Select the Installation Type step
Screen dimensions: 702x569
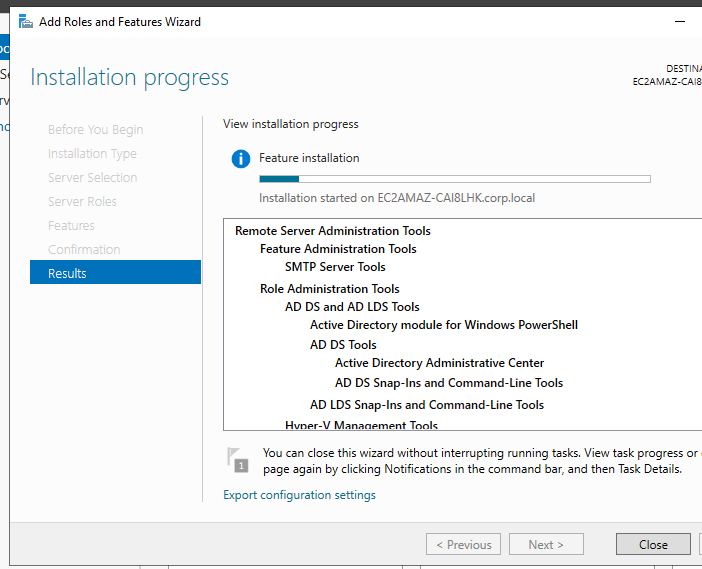click(x=92, y=154)
